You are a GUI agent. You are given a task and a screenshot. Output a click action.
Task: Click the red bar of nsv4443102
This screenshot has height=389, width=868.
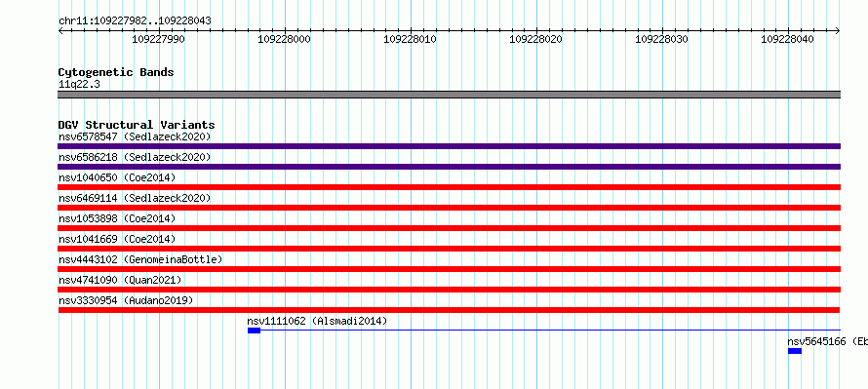(449, 269)
